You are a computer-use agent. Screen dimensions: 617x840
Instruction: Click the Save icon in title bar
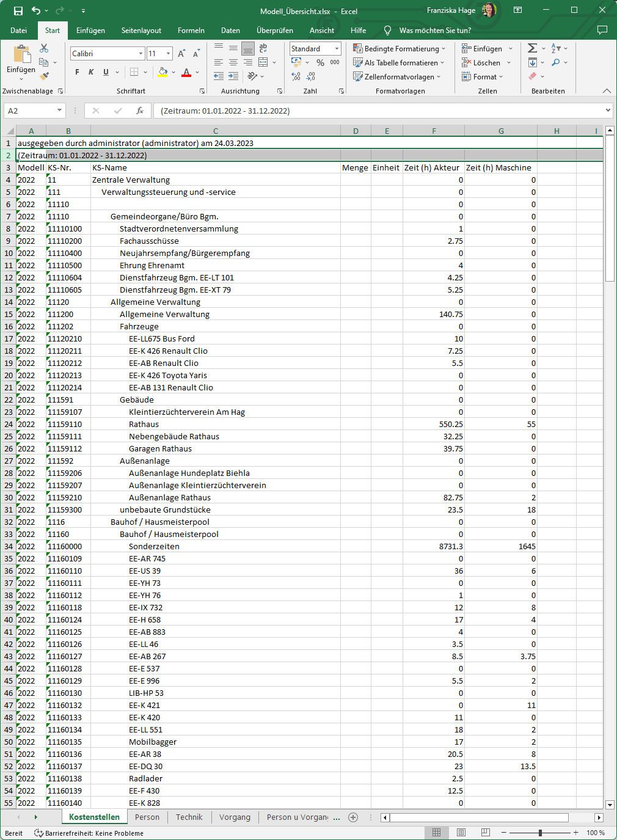[x=18, y=11]
